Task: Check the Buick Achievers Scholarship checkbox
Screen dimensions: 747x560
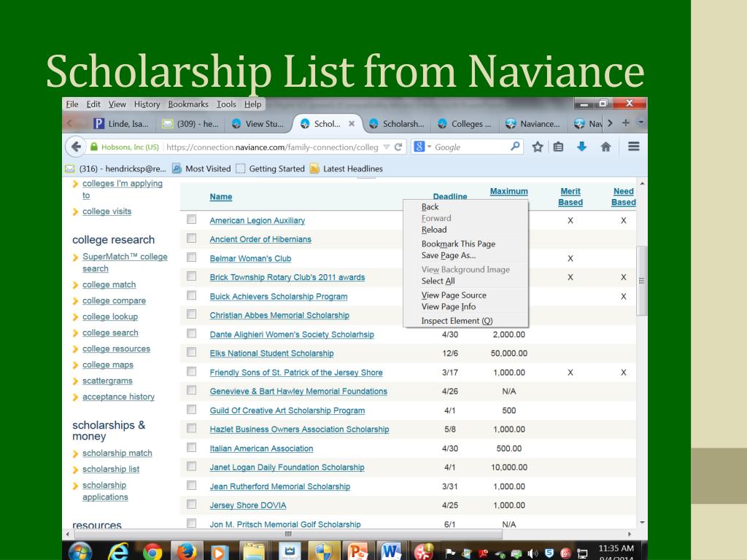Action: coord(192,295)
